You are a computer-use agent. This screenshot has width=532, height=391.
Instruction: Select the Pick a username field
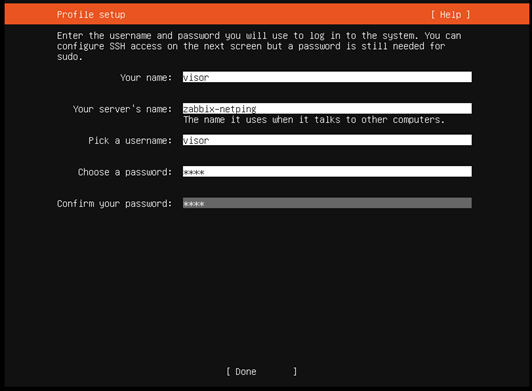click(x=327, y=140)
